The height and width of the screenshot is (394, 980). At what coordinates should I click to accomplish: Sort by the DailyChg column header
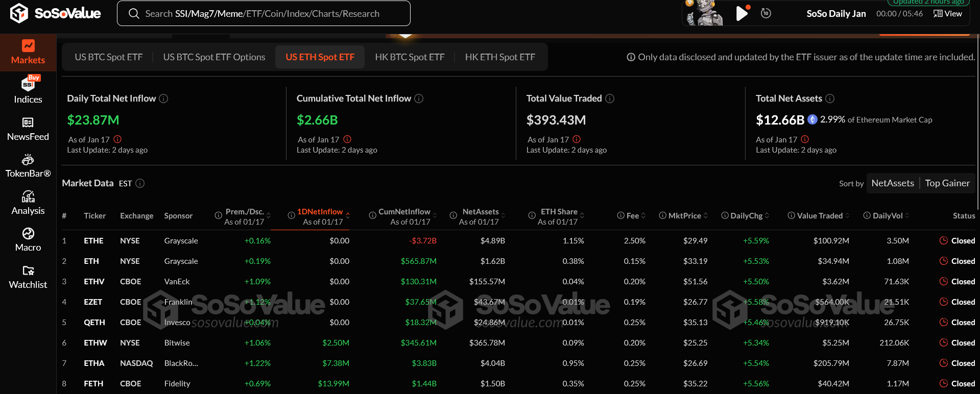pyautogui.click(x=745, y=216)
